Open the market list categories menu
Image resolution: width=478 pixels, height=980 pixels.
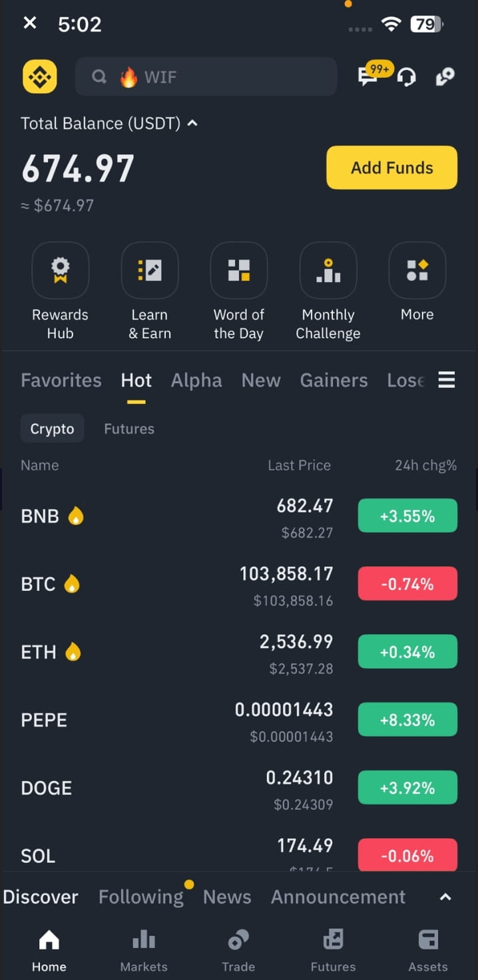coord(447,380)
